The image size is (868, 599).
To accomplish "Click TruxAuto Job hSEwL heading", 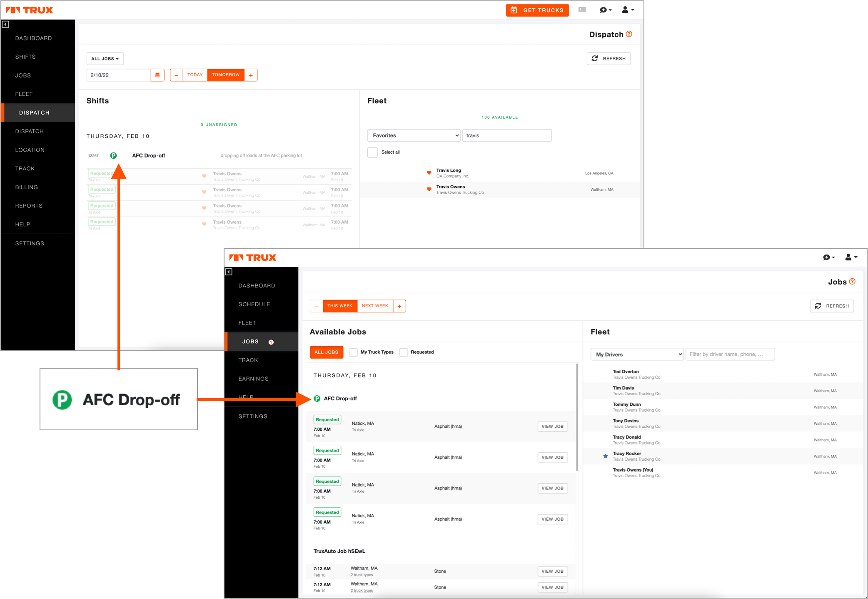I will tap(339, 552).
